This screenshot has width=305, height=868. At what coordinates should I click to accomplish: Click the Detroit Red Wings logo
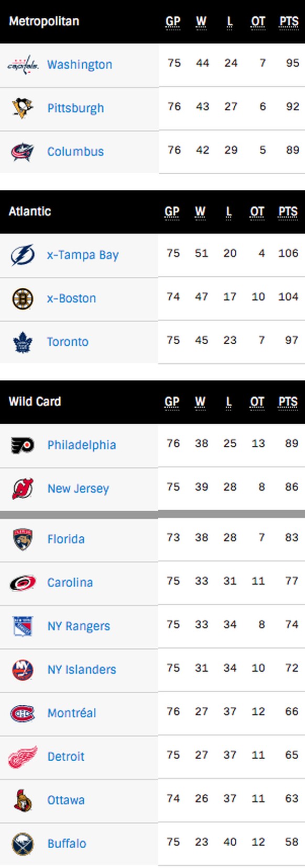[x=23, y=757]
